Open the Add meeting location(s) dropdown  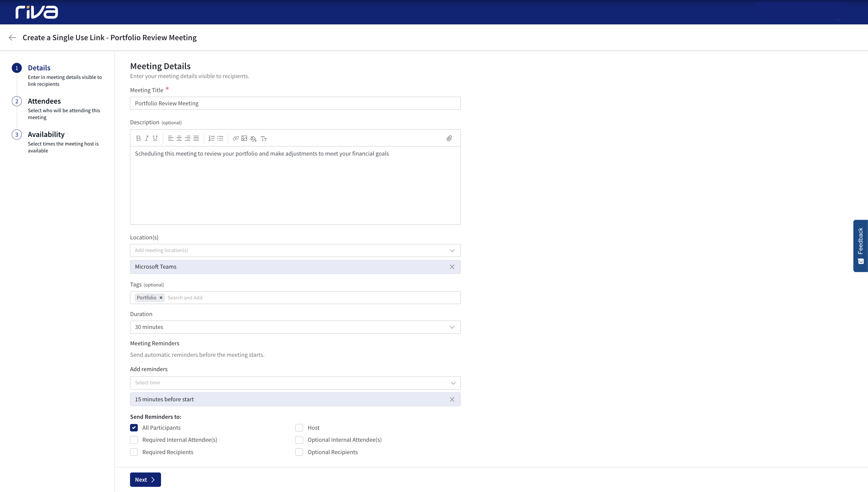(x=295, y=250)
